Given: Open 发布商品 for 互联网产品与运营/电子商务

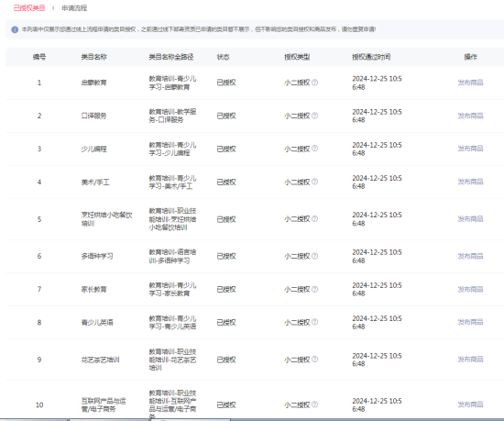Looking at the screenshot, I should click(x=470, y=404).
